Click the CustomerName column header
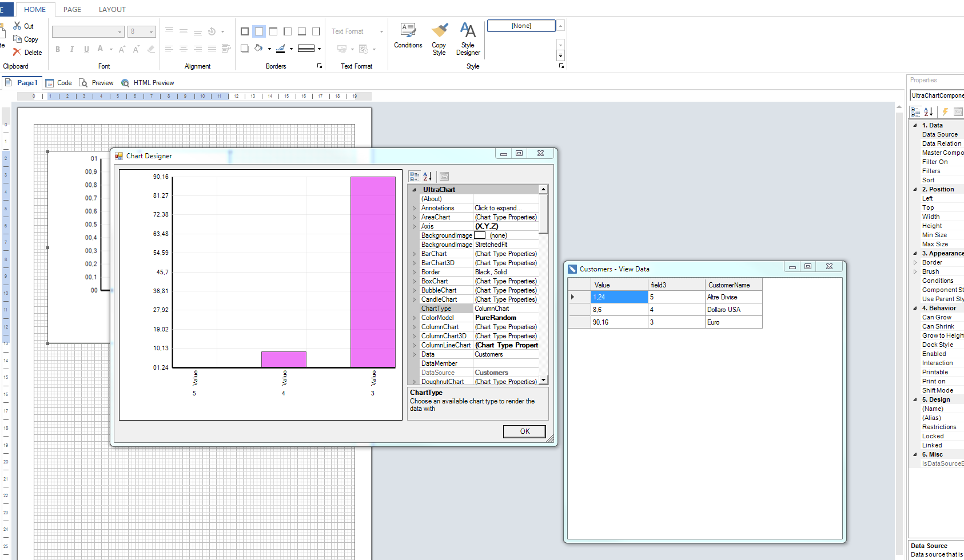The image size is (964, 560). pos(734,285)
